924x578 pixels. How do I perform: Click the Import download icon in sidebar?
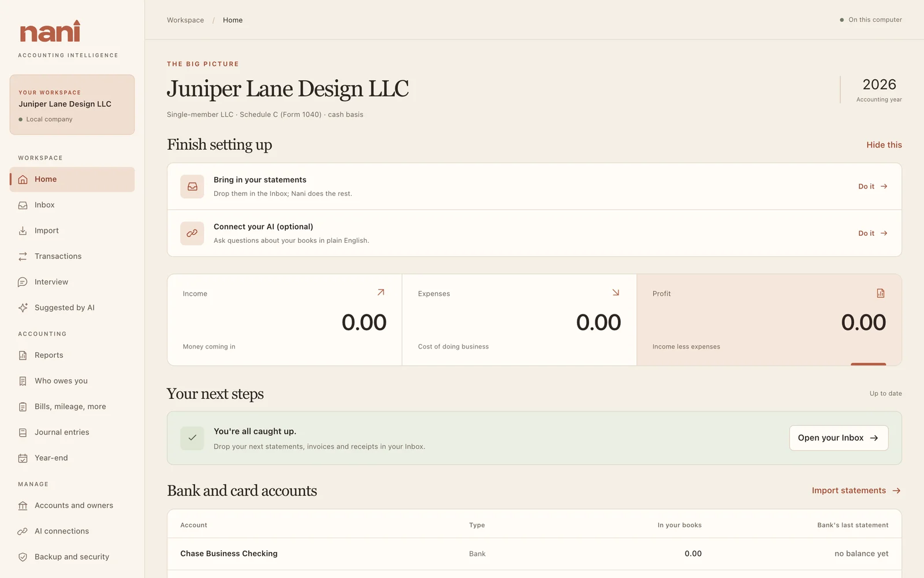[23, 231]
